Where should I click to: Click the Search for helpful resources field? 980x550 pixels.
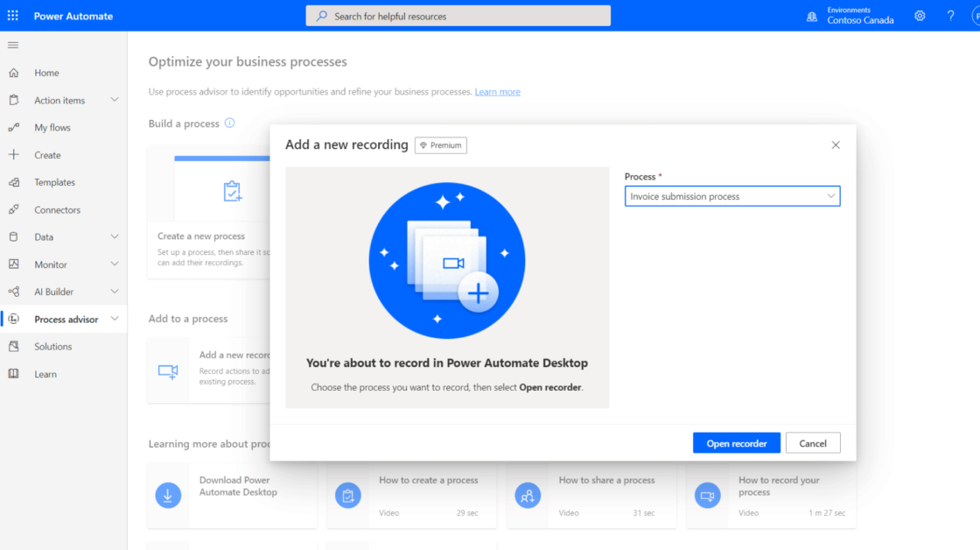pos(458,16)
